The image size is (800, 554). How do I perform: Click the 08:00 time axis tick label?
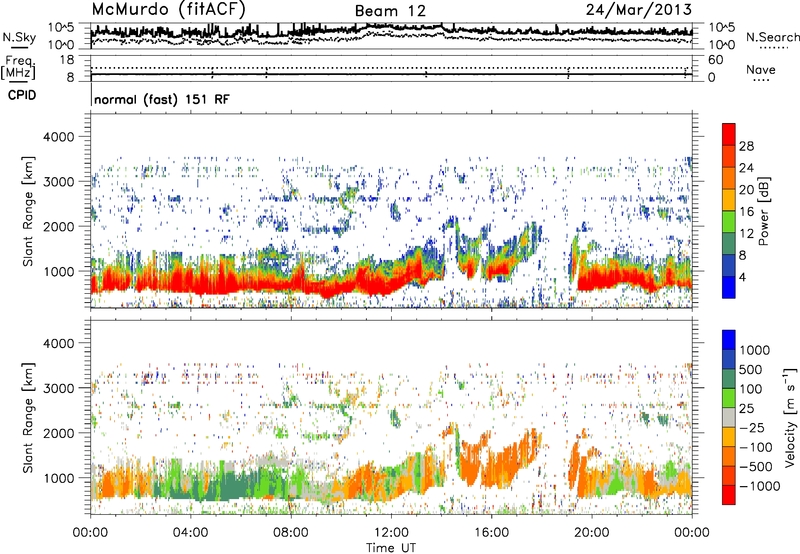point(291,533)
